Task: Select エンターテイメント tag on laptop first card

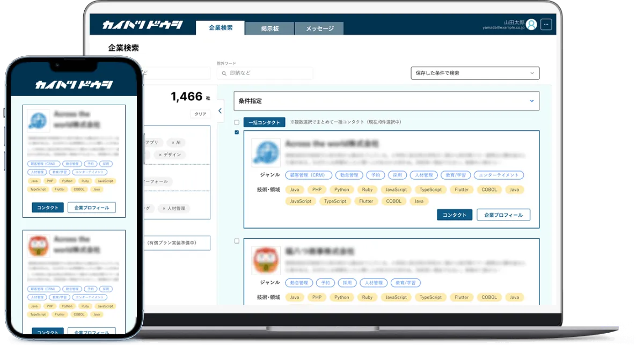Action: click(x=499, y=175)
